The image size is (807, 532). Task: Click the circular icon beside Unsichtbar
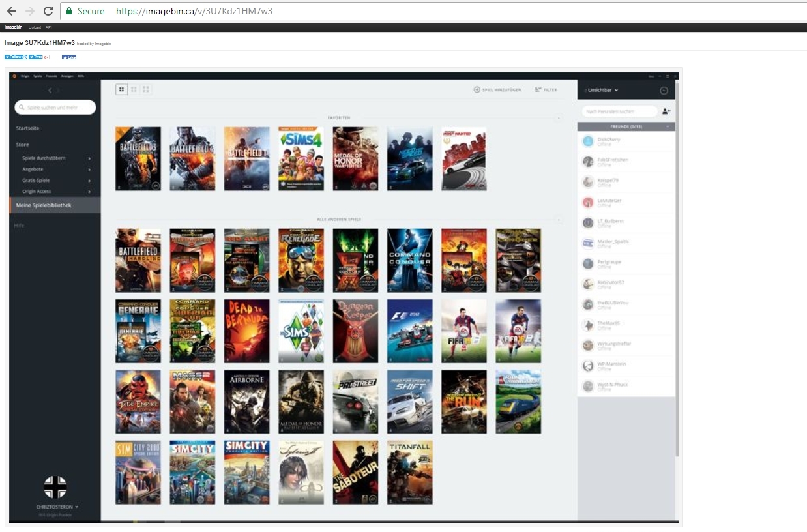664,90
